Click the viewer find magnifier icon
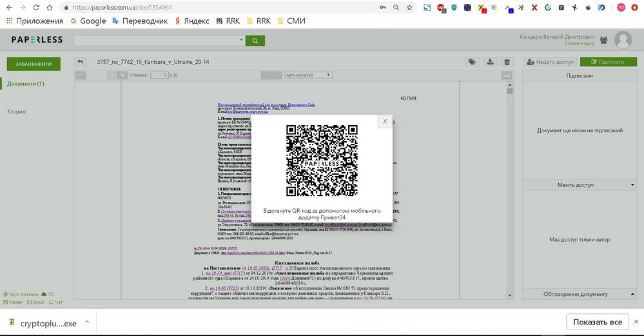 click(x=81, y=75)
